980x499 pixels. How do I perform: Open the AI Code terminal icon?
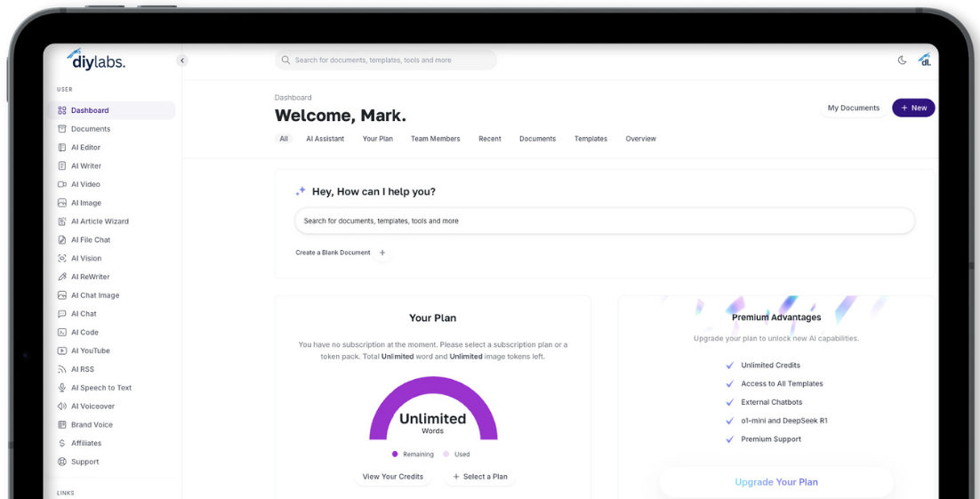click(x=62, y=332)
